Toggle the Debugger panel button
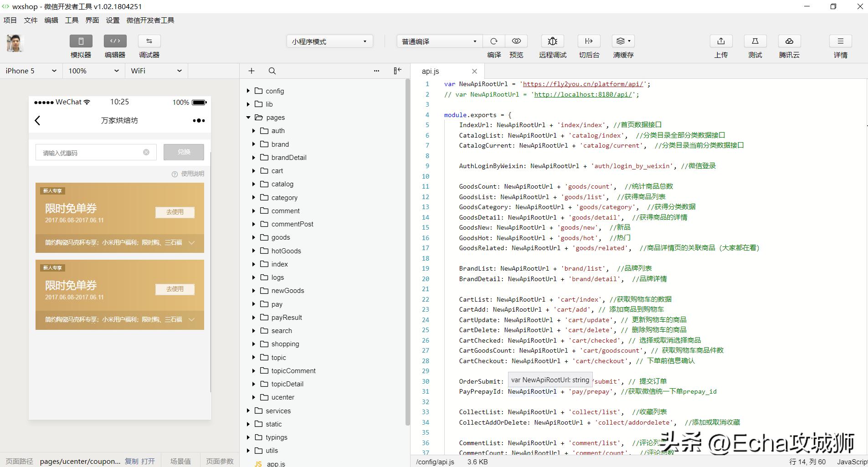This screenshot has height=467, width=868. coord(149,41)
